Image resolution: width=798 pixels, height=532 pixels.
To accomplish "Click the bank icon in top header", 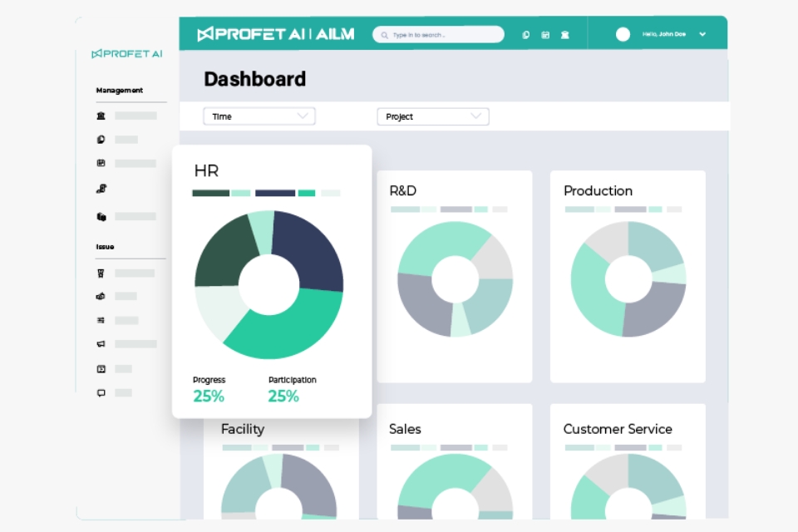I will tap(564, 35).
